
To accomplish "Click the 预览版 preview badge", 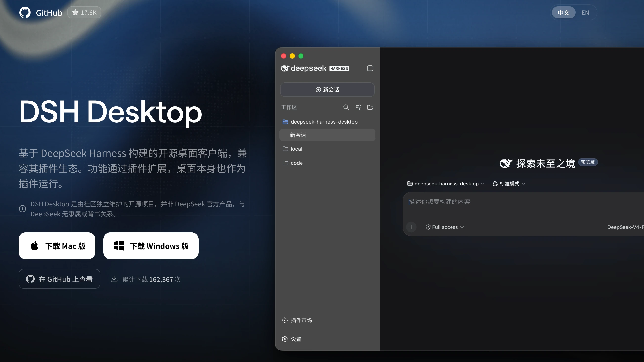I will pos(588,162).
